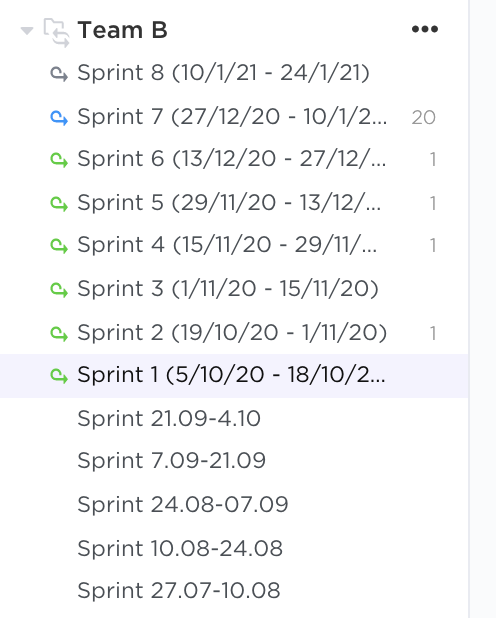Click green sprint icon beside Sprint 3

pos(59,289)
